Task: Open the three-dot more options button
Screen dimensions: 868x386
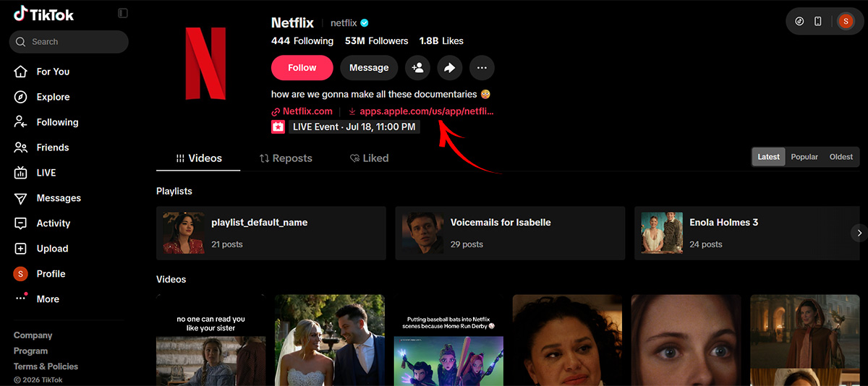Action: [x=482, y=68]
